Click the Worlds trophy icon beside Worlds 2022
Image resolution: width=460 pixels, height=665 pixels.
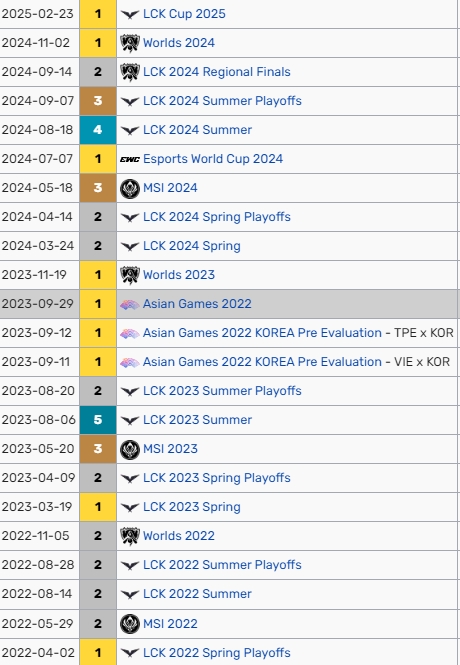tap(130, 536)
